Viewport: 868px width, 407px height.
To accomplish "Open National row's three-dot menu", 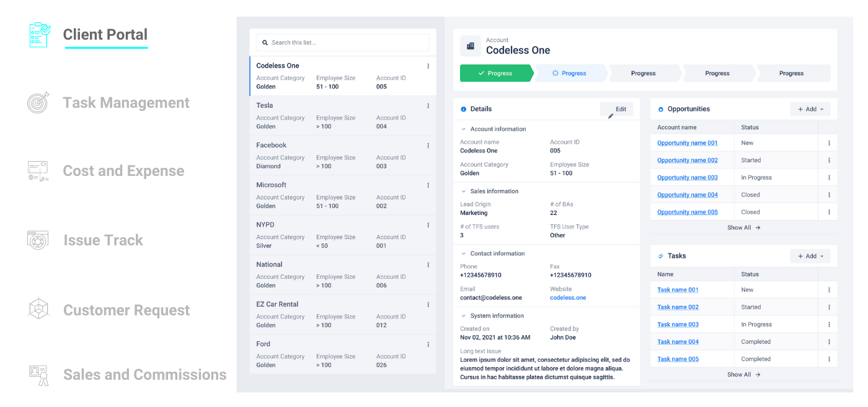I will pyautogui.click(x=428, y=265).
